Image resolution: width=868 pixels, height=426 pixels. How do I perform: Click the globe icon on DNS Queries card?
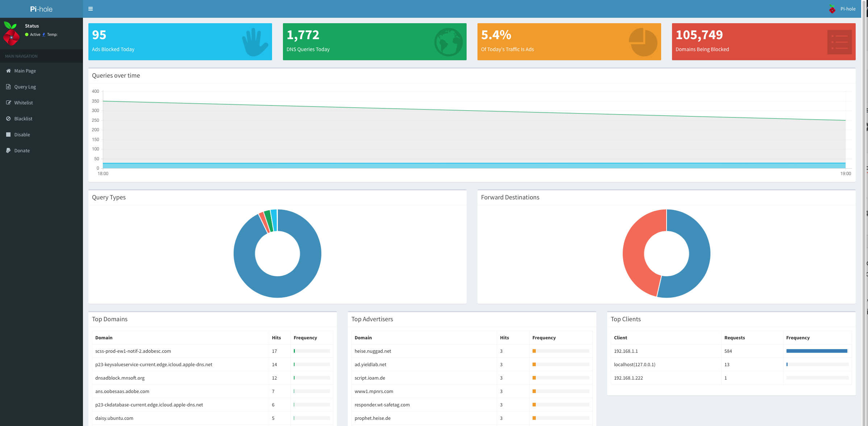click(x=448, y=42)
